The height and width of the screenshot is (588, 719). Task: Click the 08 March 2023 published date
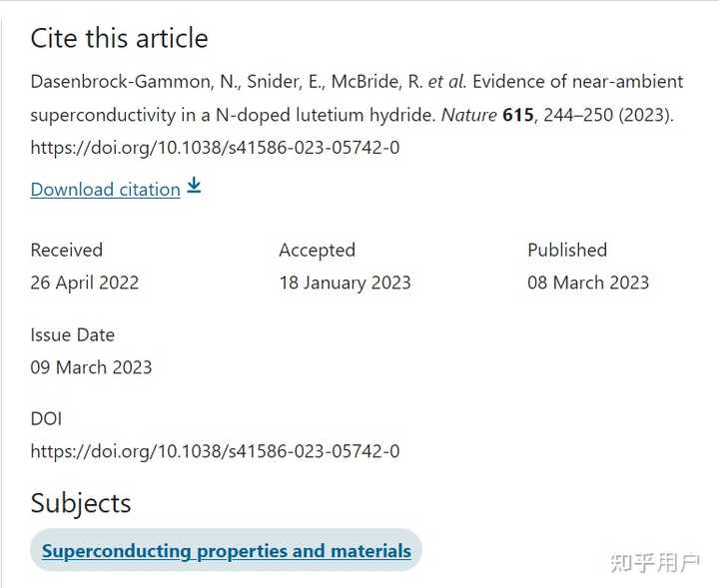click(x=588, y=283)
